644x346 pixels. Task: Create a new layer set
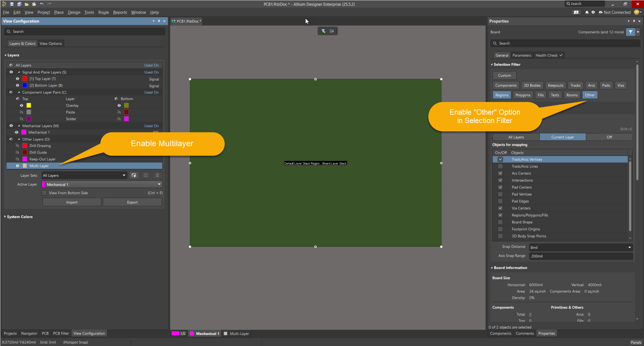coord(134,175)
